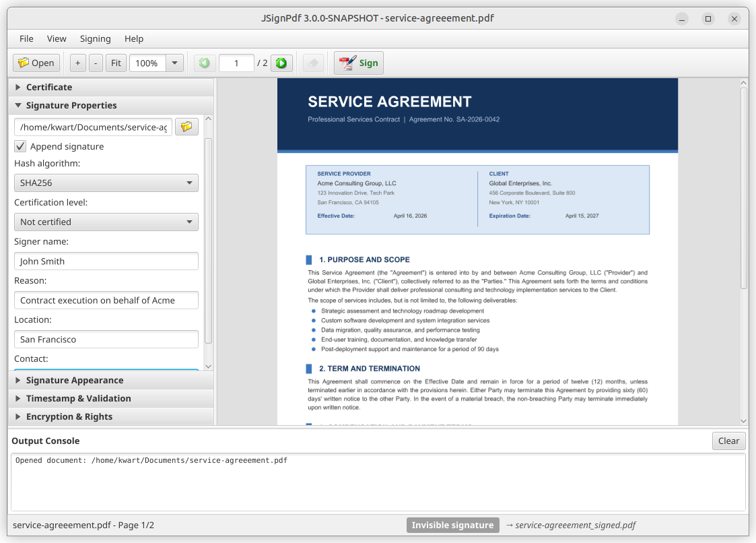Toggle the Invisible signature status badge
Screen dimensions: 756x543
click(452, 525)
